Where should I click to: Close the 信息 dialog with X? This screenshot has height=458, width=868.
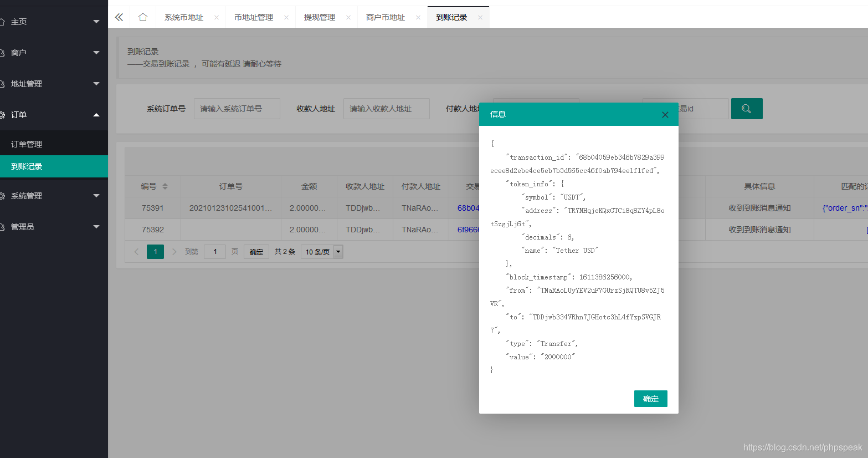665,115
